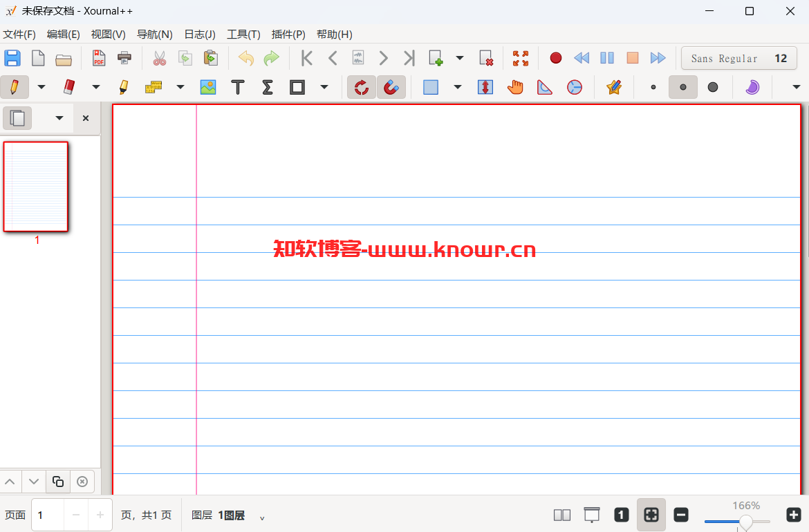The image size is (809, 532).
Task: Activate the Hand pan tool
Action: pyautogui.click(x=515, y=87)
